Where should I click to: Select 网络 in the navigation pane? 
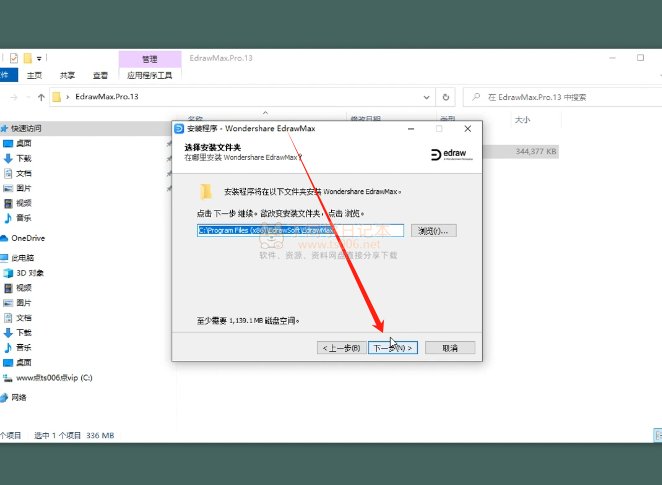tap(19, 397)
